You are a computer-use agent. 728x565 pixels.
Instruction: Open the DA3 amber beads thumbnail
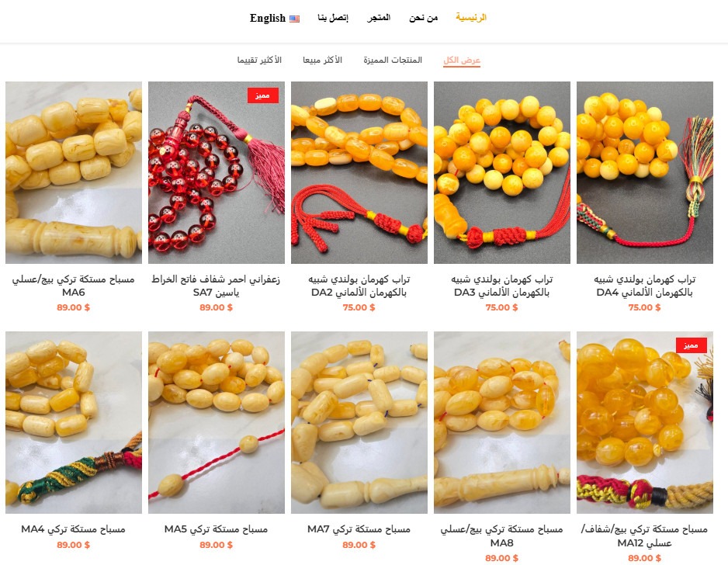502,173
